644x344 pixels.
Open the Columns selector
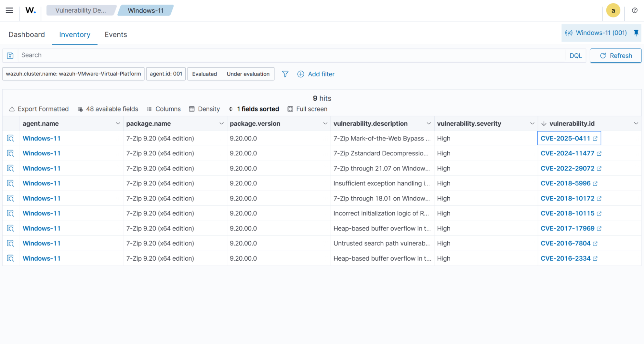coord(164,109)
